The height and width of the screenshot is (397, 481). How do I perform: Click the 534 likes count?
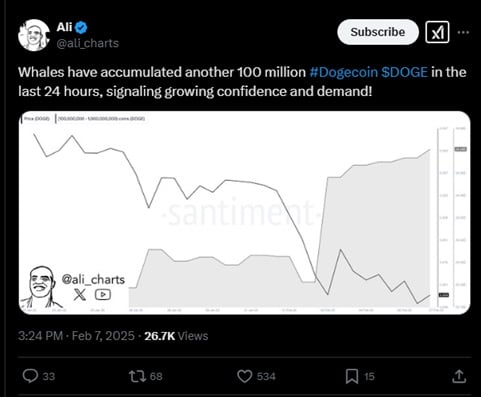click(266, 377)
